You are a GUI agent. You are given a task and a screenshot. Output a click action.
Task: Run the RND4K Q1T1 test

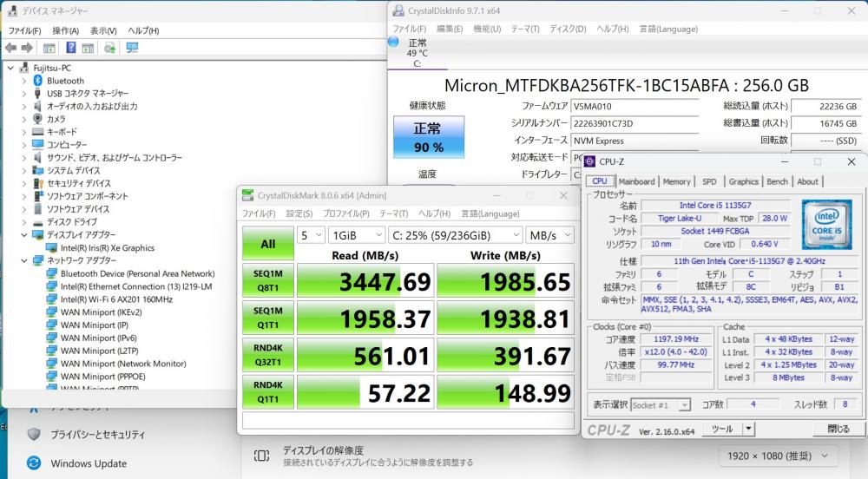pyautogui.click(x=268, y=391)
